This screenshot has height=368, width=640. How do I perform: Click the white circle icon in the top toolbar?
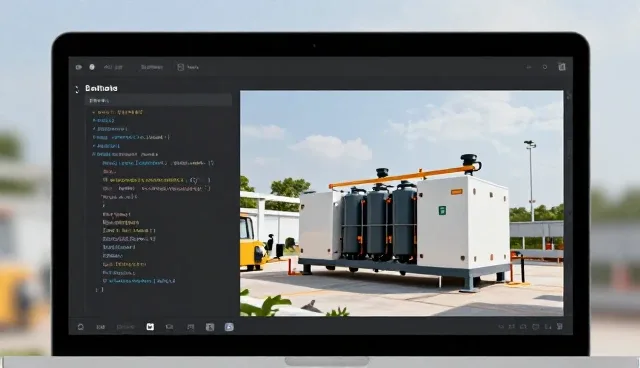[x=92, y=67]
